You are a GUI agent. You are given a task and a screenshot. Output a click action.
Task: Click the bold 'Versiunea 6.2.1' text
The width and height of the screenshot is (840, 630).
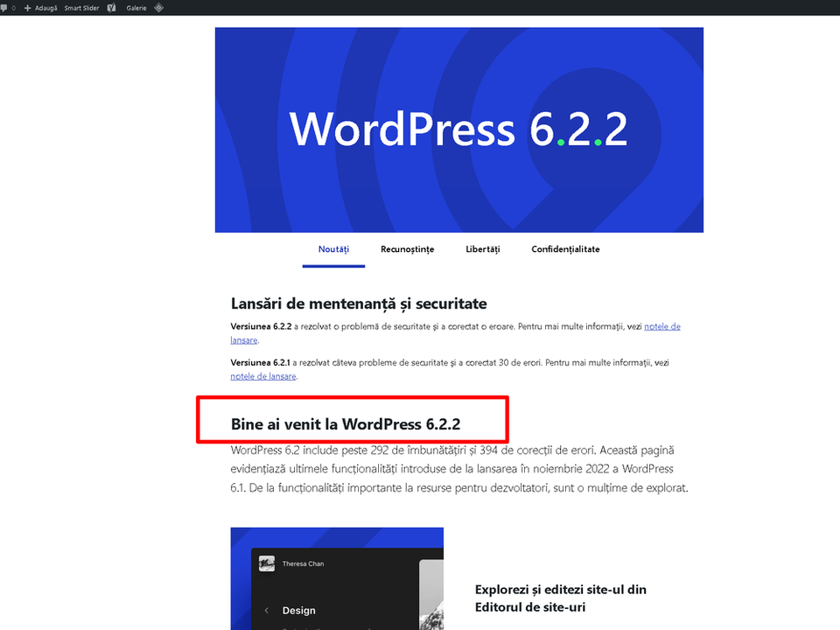pyautogui.click(x=261, y=362)
